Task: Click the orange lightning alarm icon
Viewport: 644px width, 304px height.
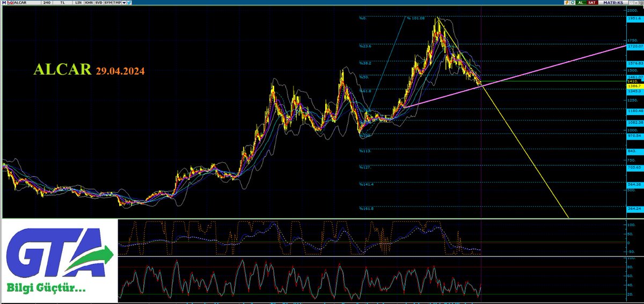Action: (x=567, y=3)
